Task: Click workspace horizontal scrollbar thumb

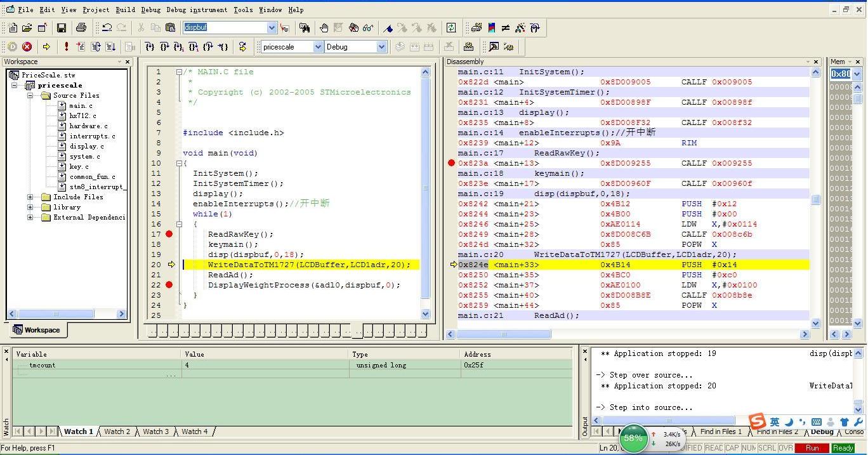Action: pos(55,314)
